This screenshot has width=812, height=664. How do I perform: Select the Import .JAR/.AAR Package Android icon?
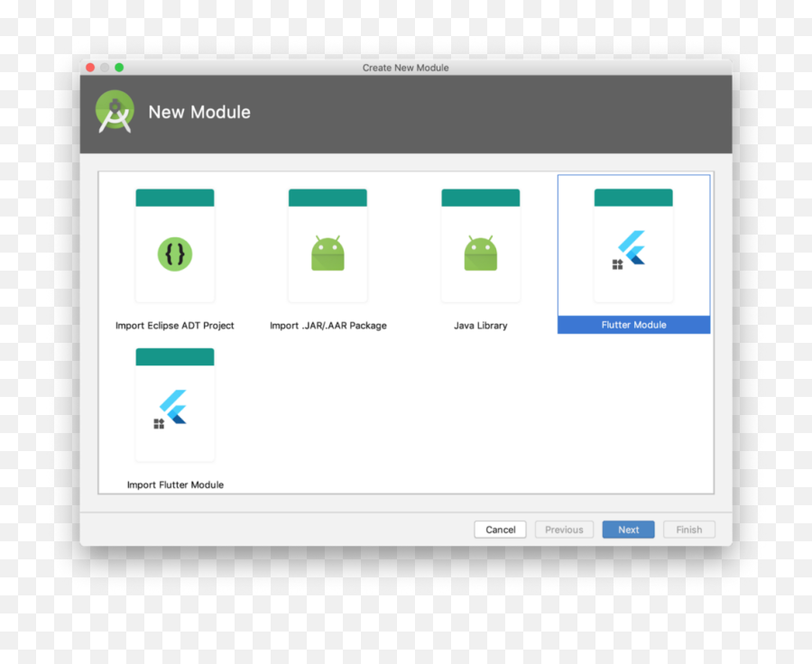(x=328, y=253)
